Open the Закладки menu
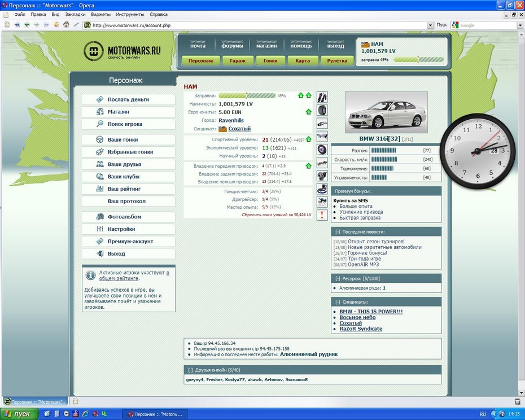The image size is (525, 420). (x=75, y=15)
